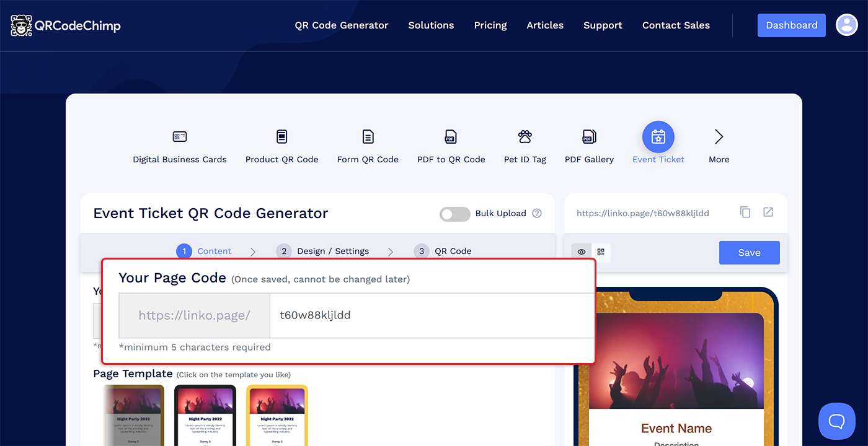868x446 pixels.
Task: Switch to page preview eye view
Action: tap(582, 252)
